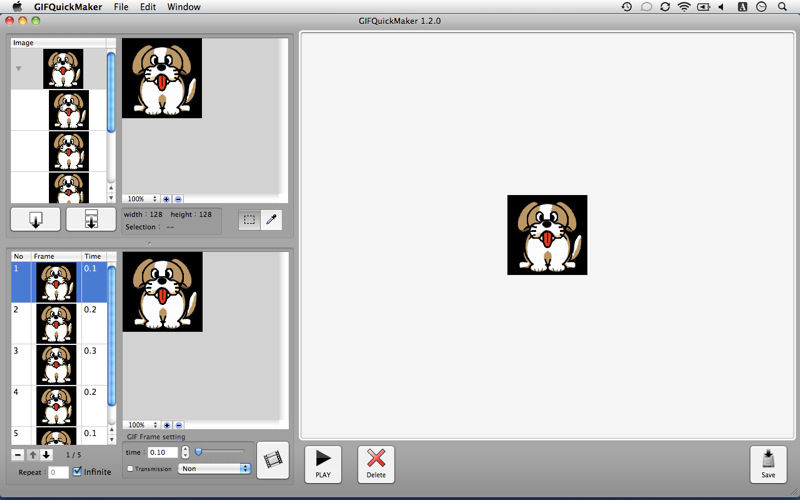Click the add all images to frames button
The height and width of the screenshot is (500, 800).
coord(91,220)
